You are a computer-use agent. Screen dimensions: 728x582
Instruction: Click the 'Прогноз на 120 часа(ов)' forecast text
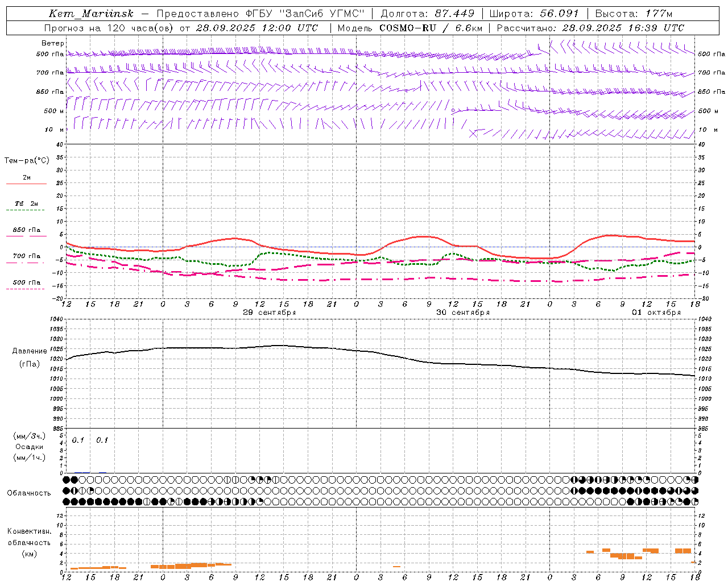click(x=108, y=28)
